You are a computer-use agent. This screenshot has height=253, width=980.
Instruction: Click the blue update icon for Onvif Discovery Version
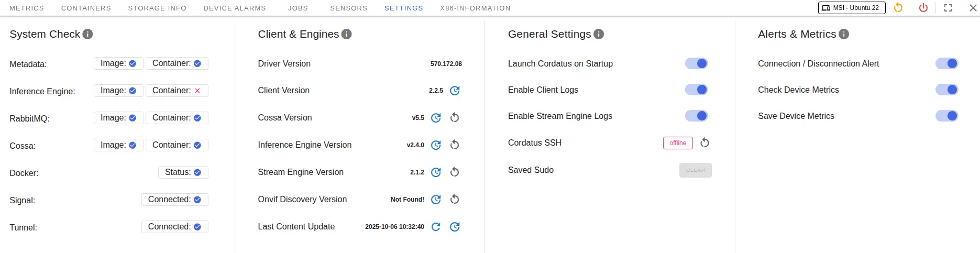436,200
